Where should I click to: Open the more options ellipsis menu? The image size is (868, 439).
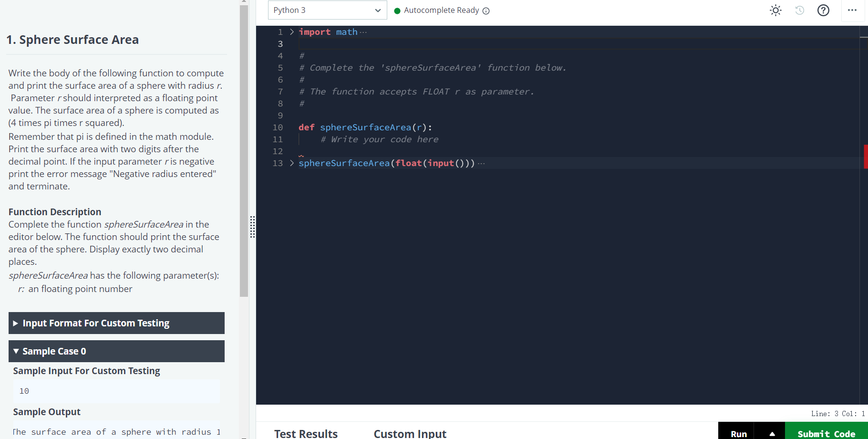pos(853,10)
